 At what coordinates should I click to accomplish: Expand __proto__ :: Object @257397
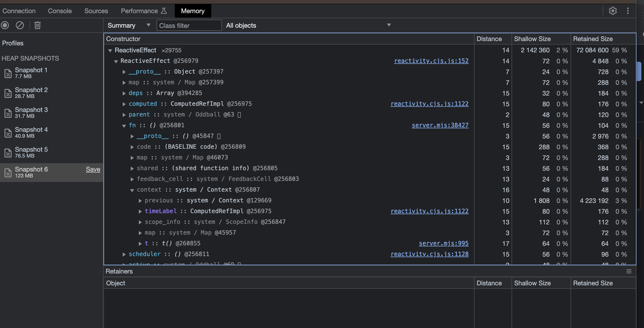(124, 72)
